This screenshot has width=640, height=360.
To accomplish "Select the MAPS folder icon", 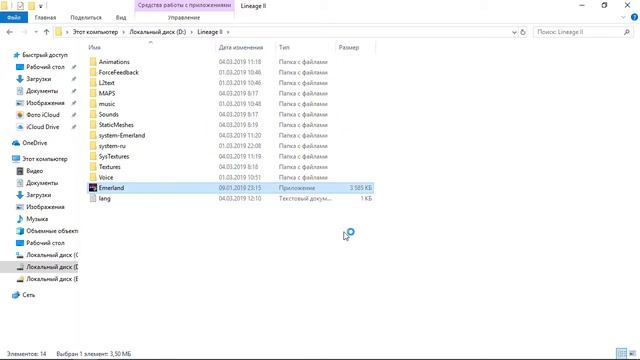I will [93, 93].
